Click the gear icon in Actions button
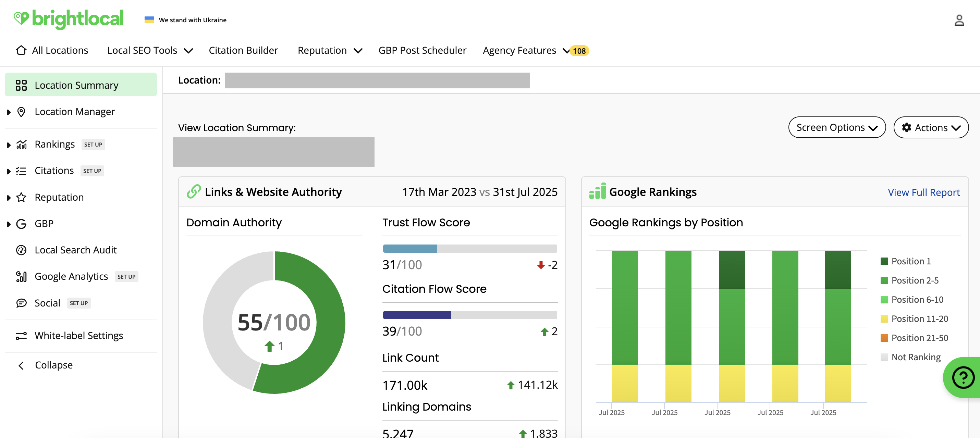Screen dimensions: 980x438 pos(907,127)
